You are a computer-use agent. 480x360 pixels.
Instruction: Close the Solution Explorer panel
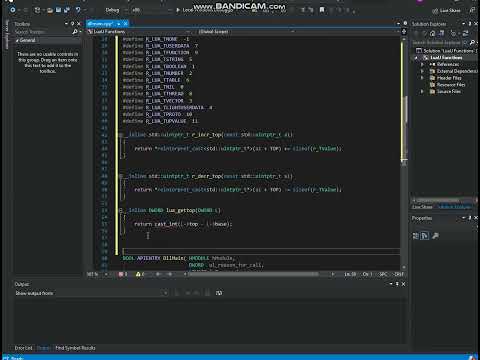pos(476,24)
